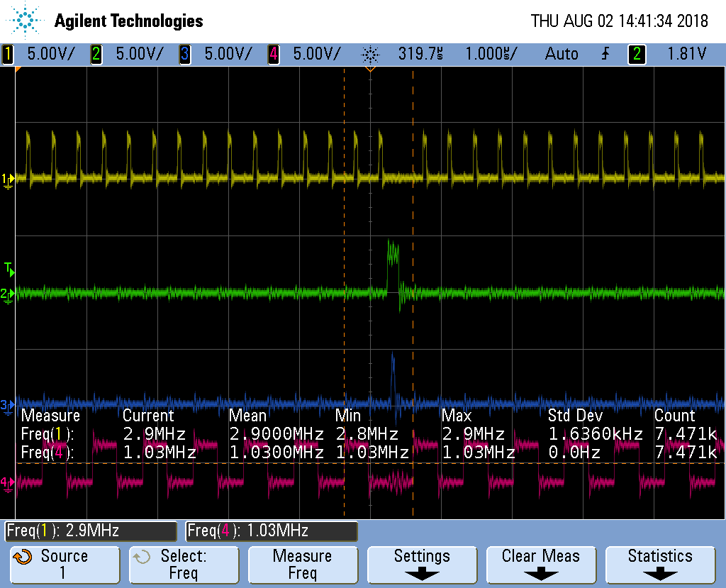This screenshot has width=726, height=588.
Task: Toggle channel 2 display on or off
Action: [96, 54]
